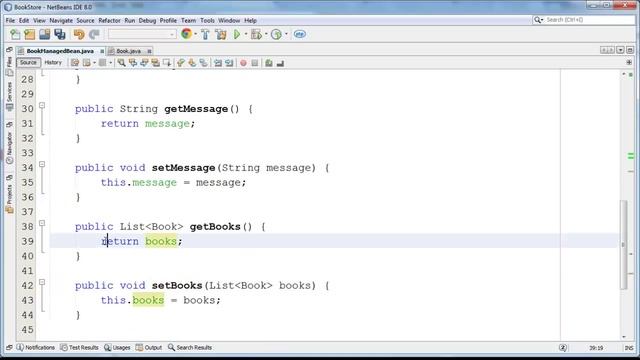The width and height of the screenshot is (640, 360).
Task: Open the Source menu
Action: [85, 20]
